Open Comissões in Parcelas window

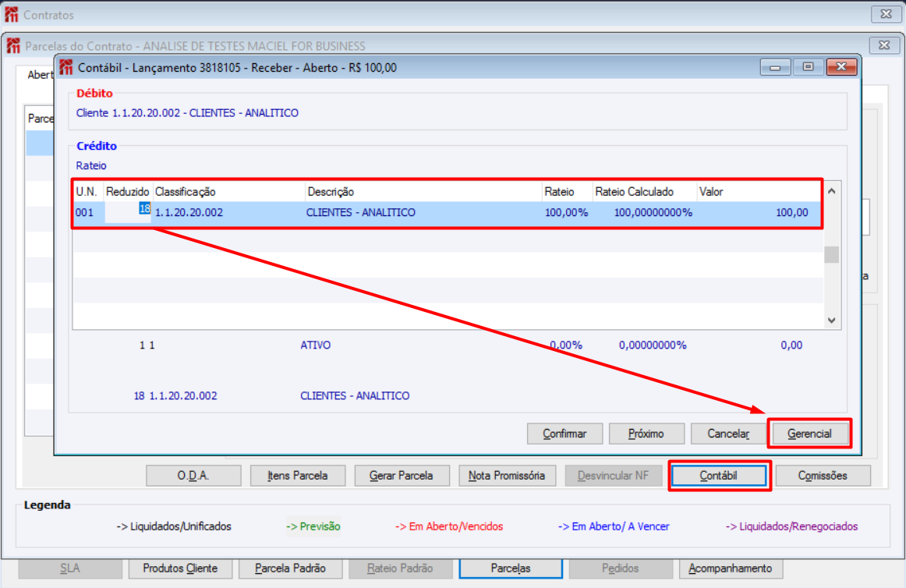coord(823,476)
